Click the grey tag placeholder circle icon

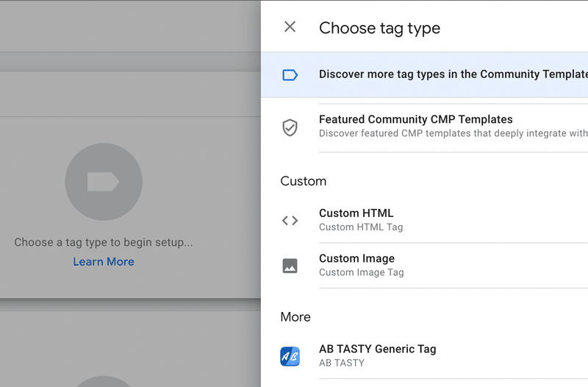click(104, 182)
